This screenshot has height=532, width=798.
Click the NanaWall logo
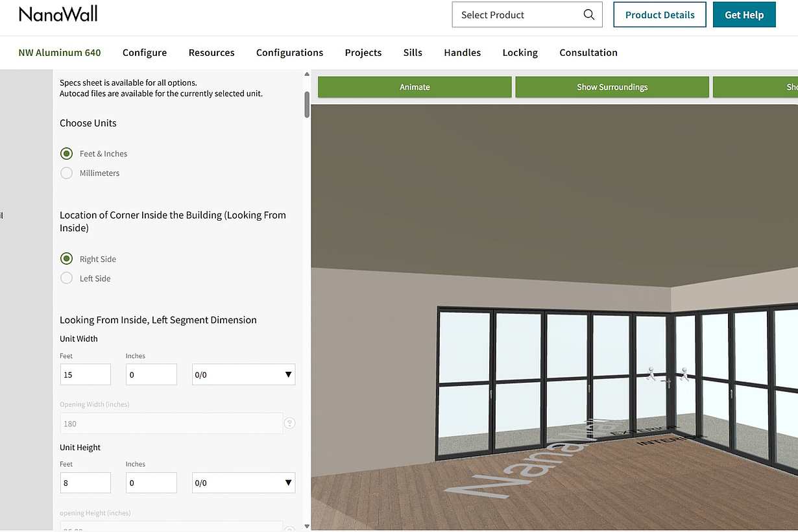(58, 14)
